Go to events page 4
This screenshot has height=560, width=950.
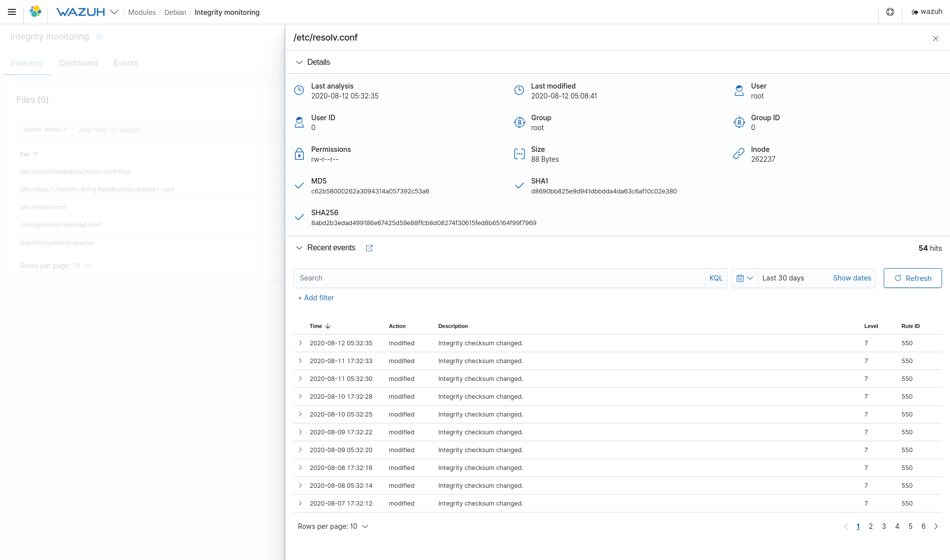pos(897,526)
